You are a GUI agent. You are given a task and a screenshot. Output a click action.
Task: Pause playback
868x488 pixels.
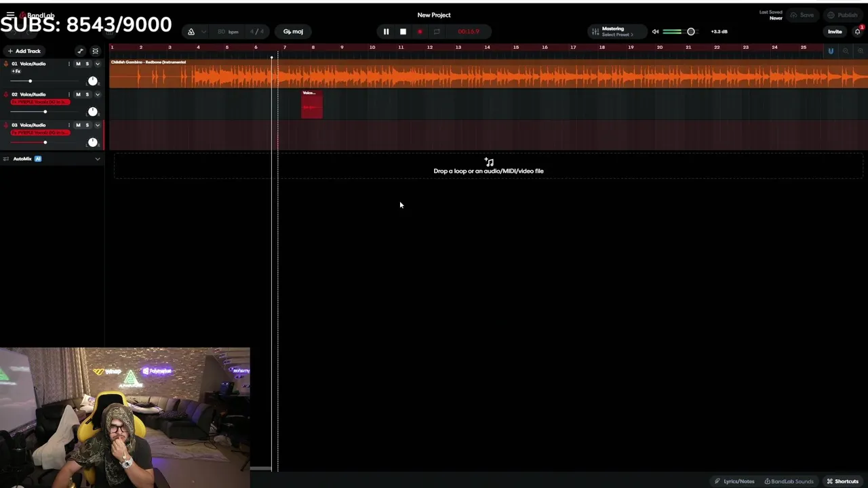pyautogui.click(x=386, y=32)
